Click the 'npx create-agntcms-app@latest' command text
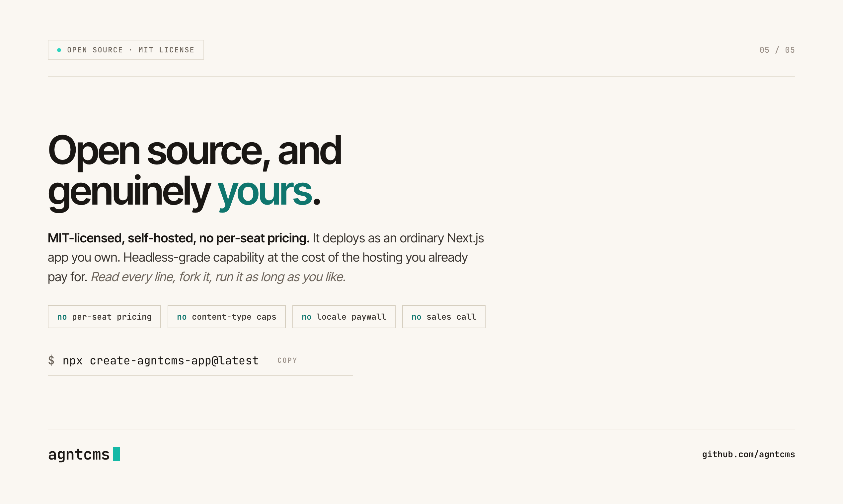Image resolution: width=843 pixels, height=504 pixels. [160, 361]
